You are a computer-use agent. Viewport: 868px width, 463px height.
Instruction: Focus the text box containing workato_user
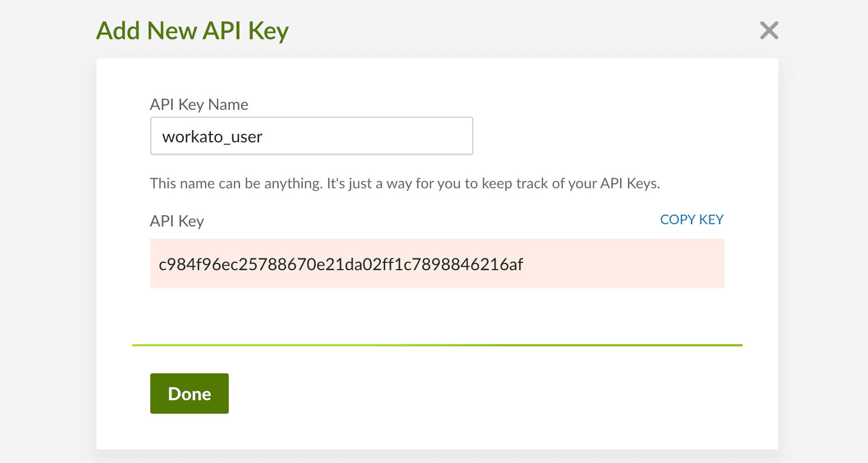[311, 136]
